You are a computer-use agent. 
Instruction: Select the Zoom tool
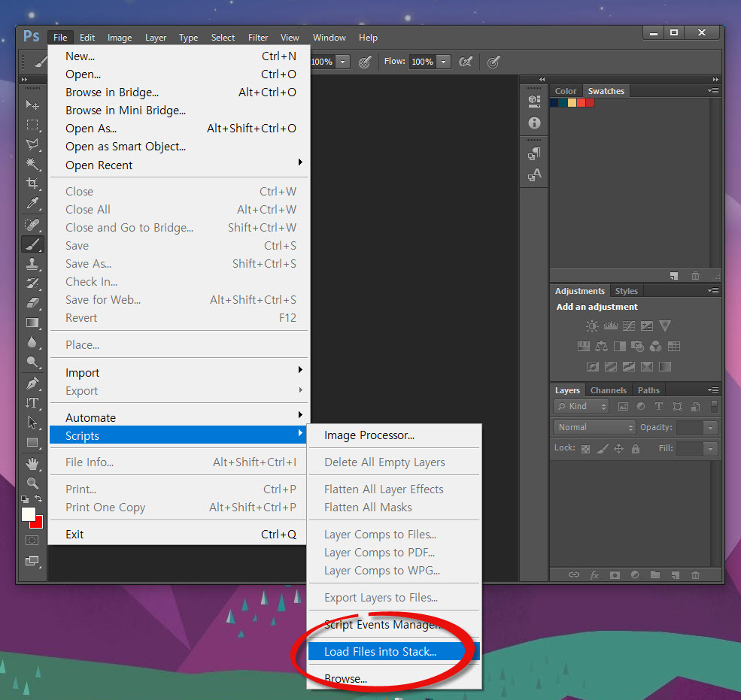click(32, 483)
